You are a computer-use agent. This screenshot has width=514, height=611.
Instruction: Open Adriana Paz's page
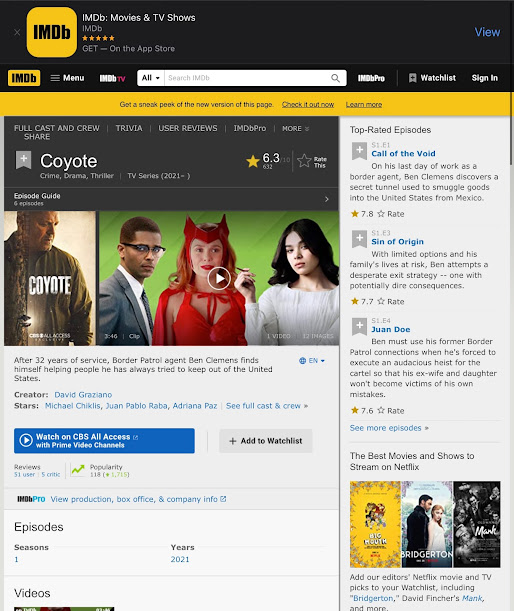pos(195,406)
